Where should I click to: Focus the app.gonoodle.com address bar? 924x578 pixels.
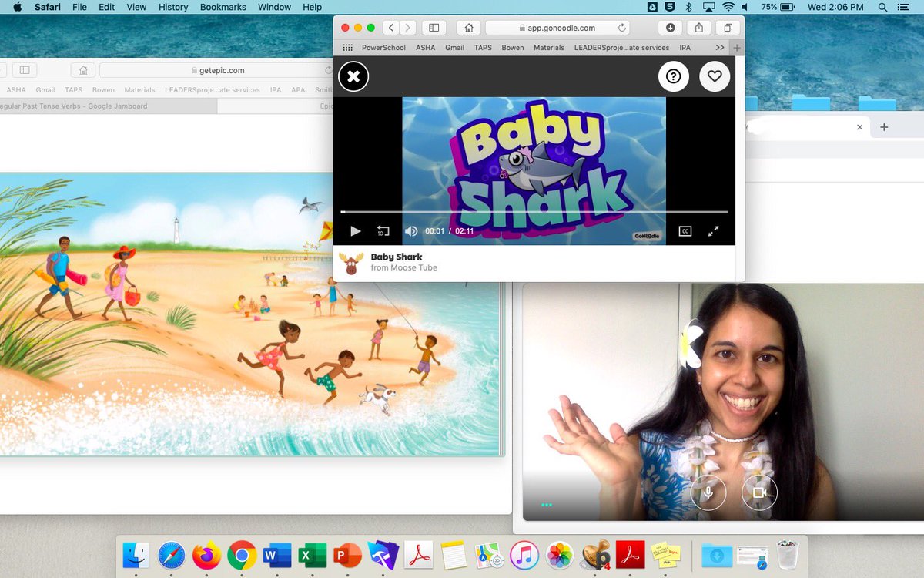tap(557, 28)
